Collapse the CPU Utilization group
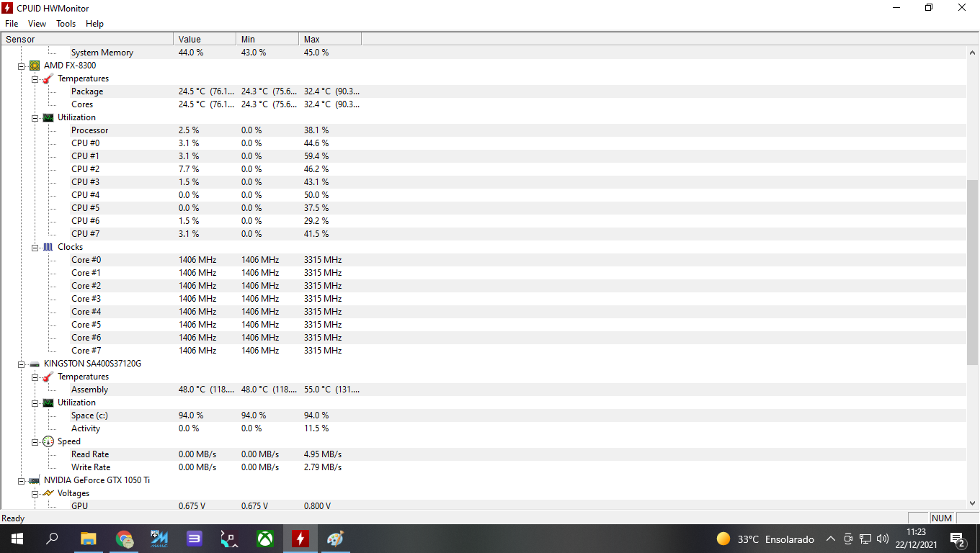Screen dimensions: 980x553 [35, 117]
